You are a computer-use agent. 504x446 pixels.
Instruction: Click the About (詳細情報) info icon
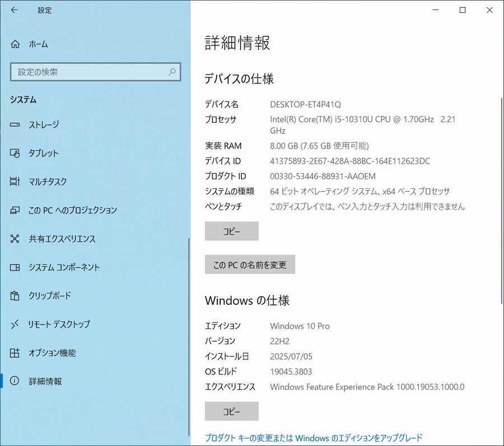pyautogui.click(x=15, y=381)
